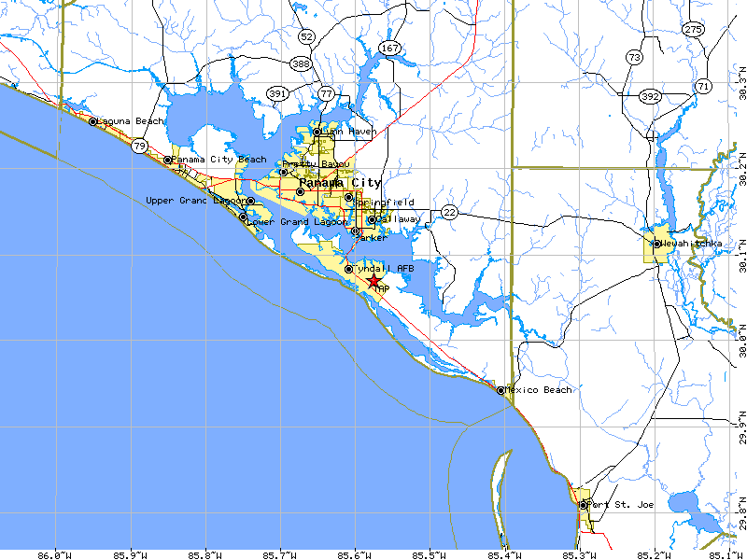This screenshot has height=560, width=747.
Task: Select the "Laguna Beach" name label
Action: pyautogui.click(x=130, y=121)
